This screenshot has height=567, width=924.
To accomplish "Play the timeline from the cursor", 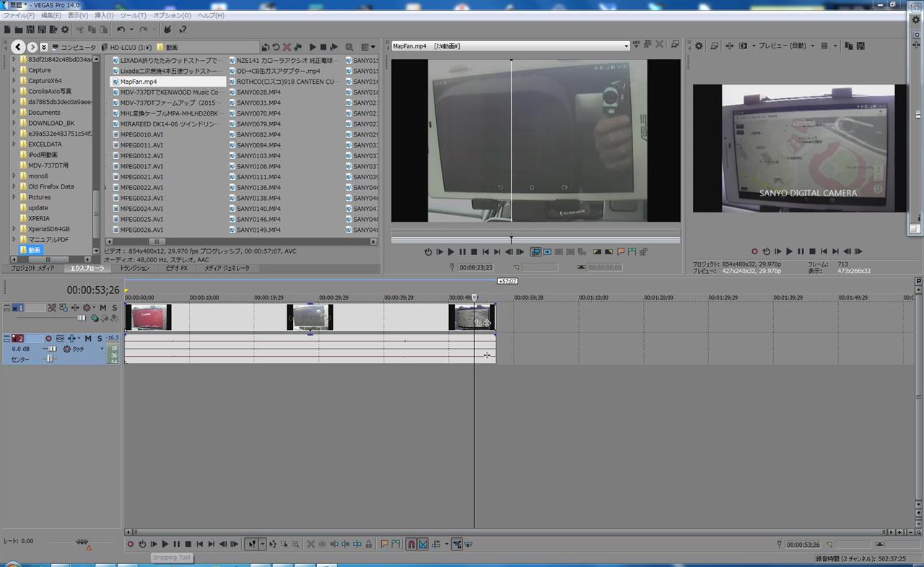I will pyautogui.click(x=165, y=544).
